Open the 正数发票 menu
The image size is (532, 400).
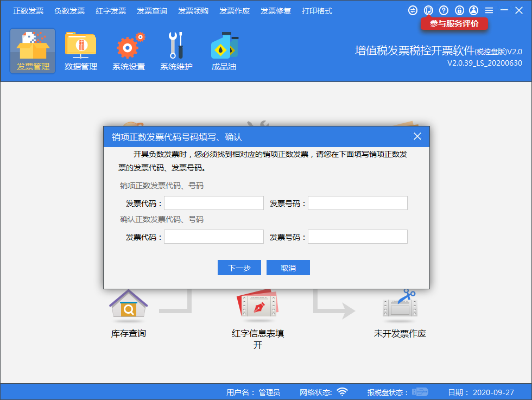28,11
